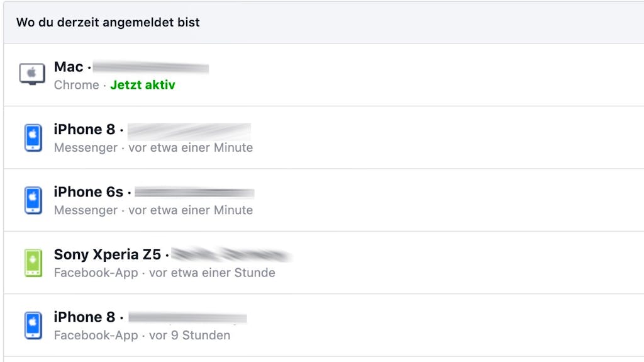The height and width of the screenshot is (362, 644).
Task: Select the blue phone icon beside iPhone 6s
Action: (33, 200)
